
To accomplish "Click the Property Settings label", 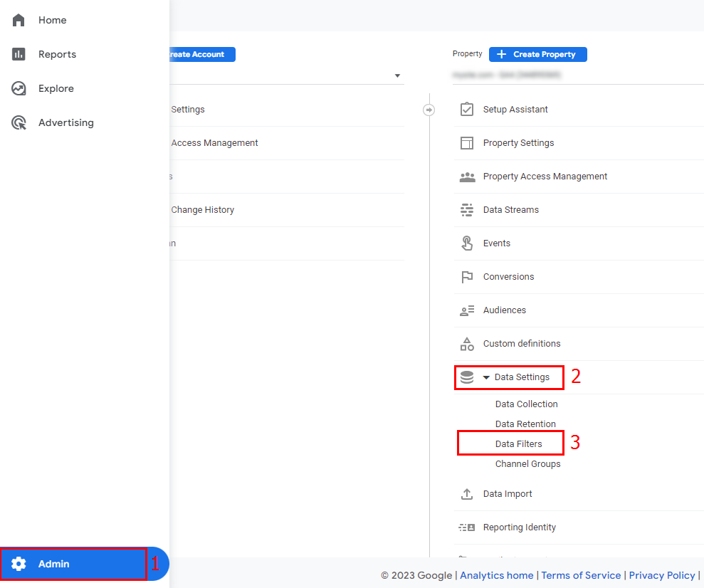I will click(x=519, y=143).
